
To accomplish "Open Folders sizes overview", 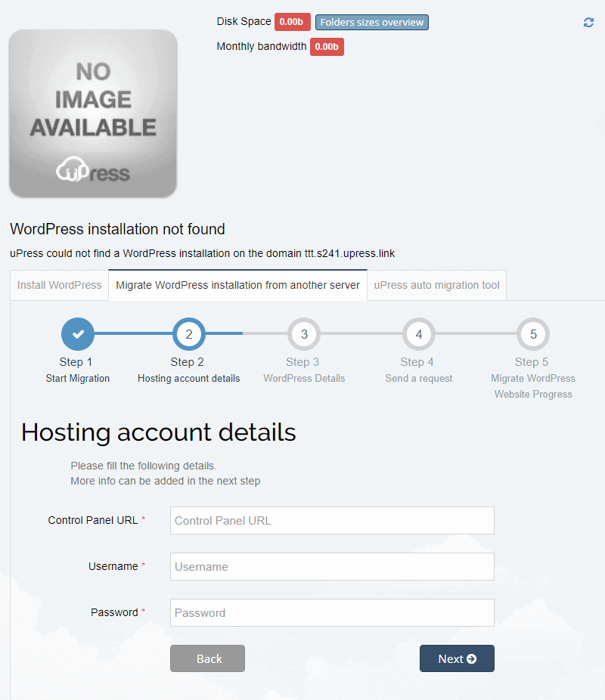I will (372, 23).
